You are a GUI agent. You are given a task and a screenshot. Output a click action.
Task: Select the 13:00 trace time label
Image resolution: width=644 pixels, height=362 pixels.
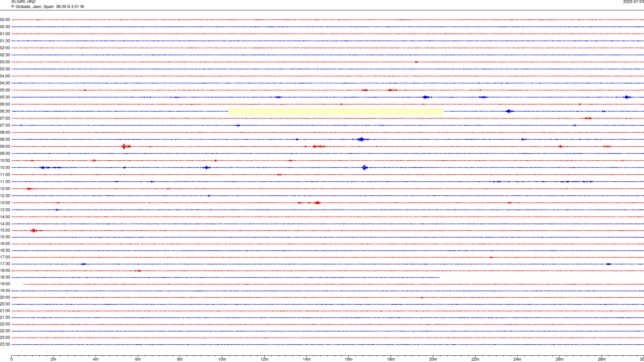[x=5, y=203]
